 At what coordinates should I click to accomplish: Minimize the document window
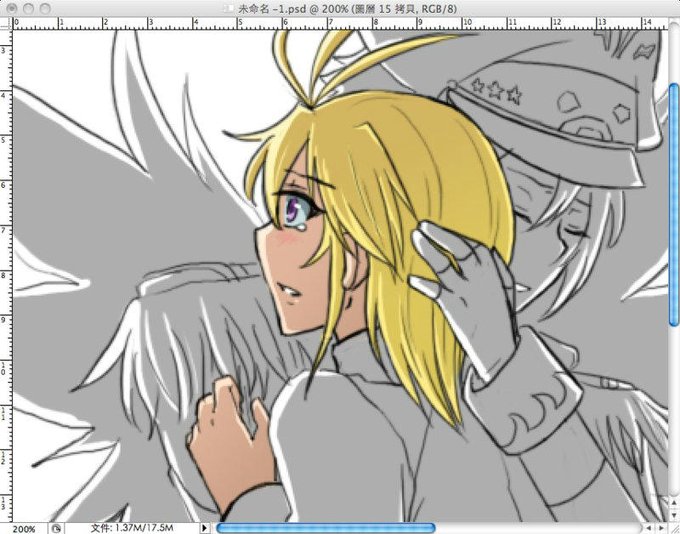[x=29, y=8]
